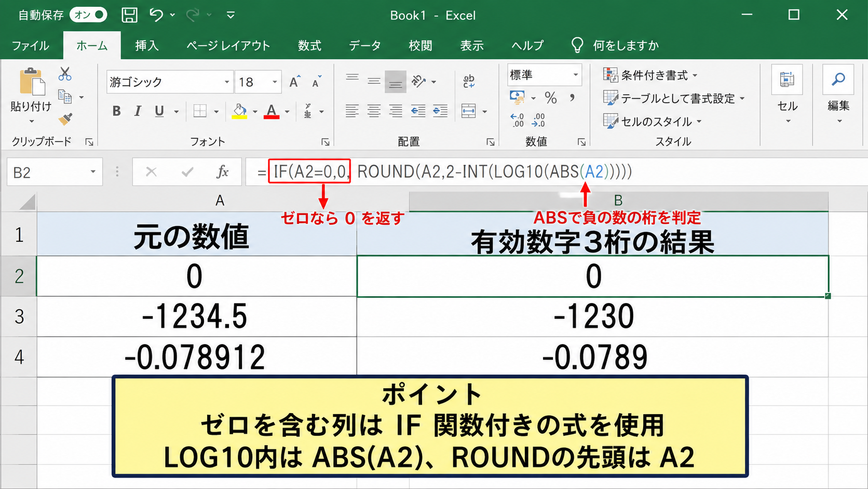Viewport: 868px width, 489px height.
Task: Apply the yellow fill color
Action: point(239,111)
